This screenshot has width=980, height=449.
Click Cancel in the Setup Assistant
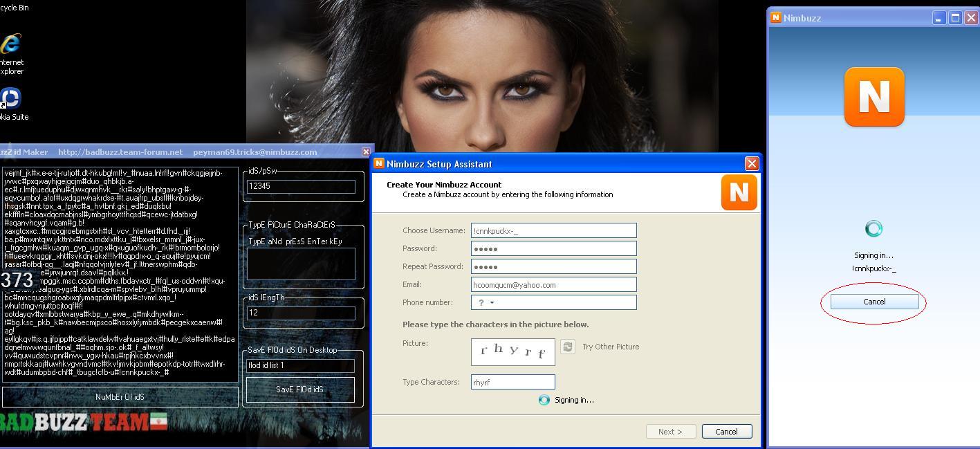(726, 431)
